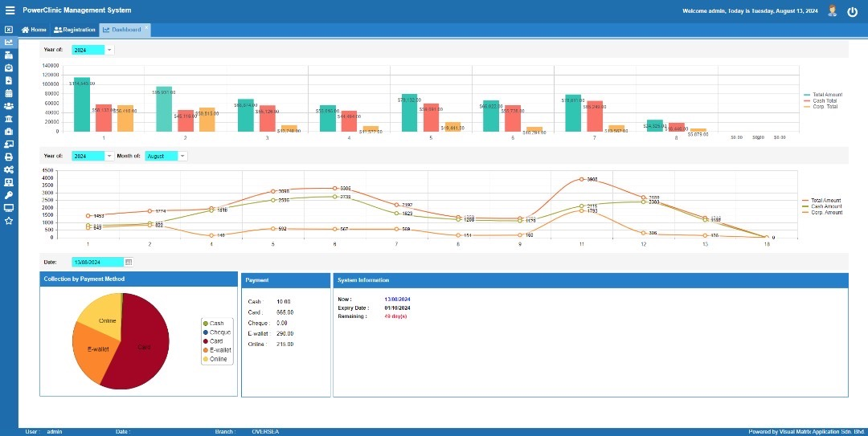The image size is (868, 436).
Task: Select the star favorites icon in the sidebar
Action: [x=9, y=220]
